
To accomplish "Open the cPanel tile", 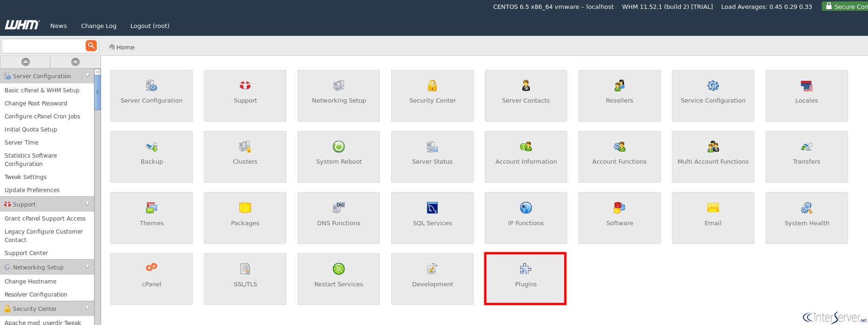I will tap(151, 279).
